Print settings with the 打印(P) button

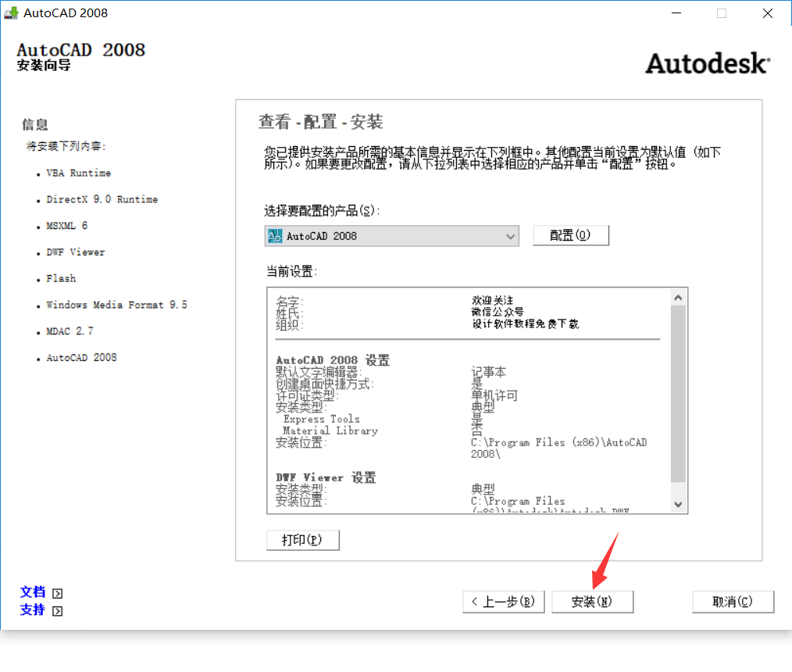(x=303, y=540)
